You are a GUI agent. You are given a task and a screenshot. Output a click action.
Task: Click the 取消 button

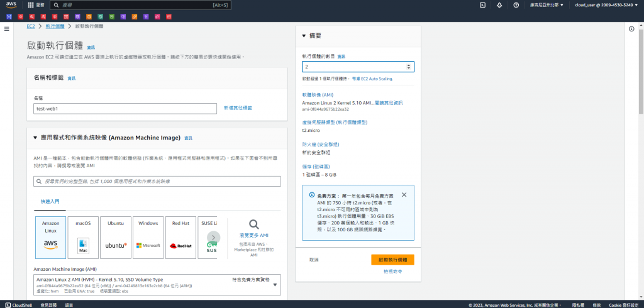point(314,260)
